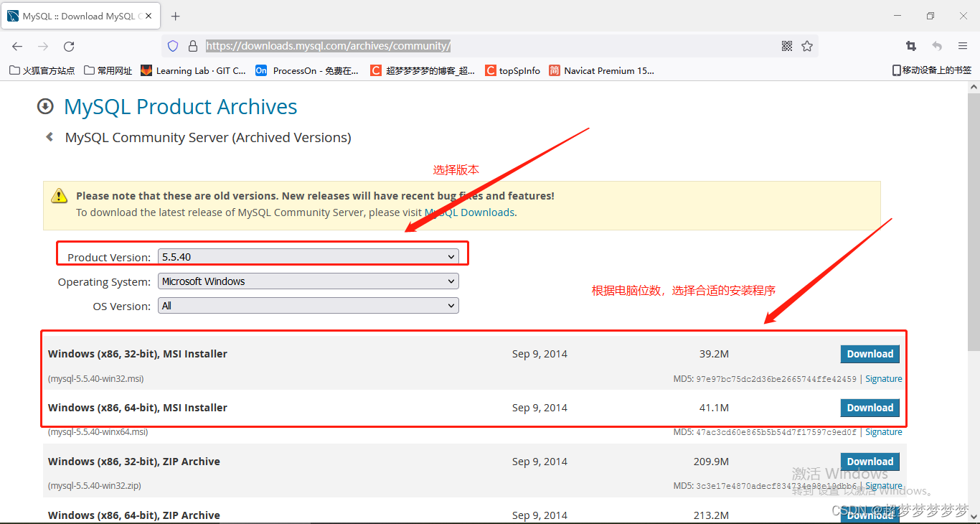980x524 pixels.
Task: Open a new tab with plus button
Action: pos(176,16)
